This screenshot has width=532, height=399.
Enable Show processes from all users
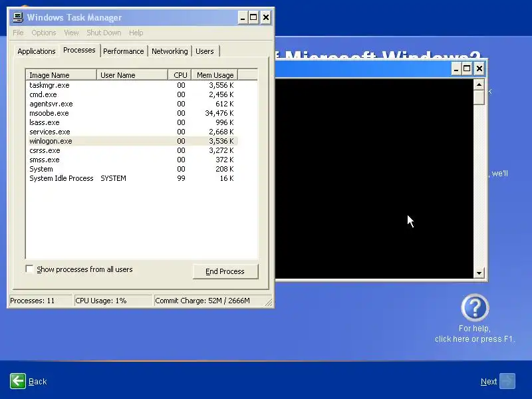click(x=29, y=269)
